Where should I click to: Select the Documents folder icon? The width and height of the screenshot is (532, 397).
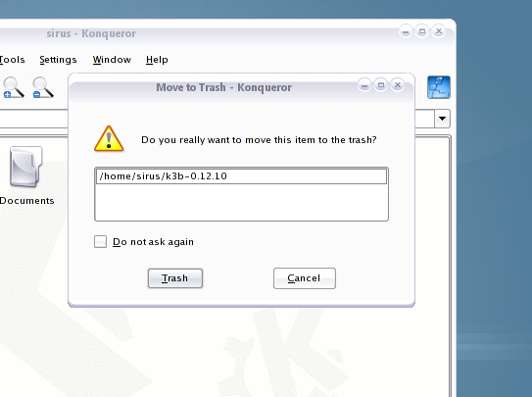[25, 167]
